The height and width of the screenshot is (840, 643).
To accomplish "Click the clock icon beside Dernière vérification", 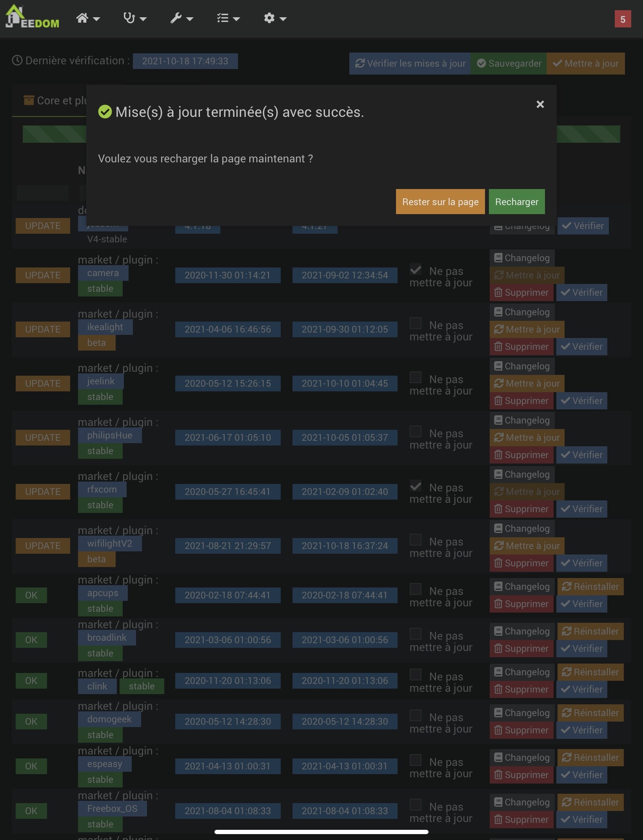I will [17, 60].
